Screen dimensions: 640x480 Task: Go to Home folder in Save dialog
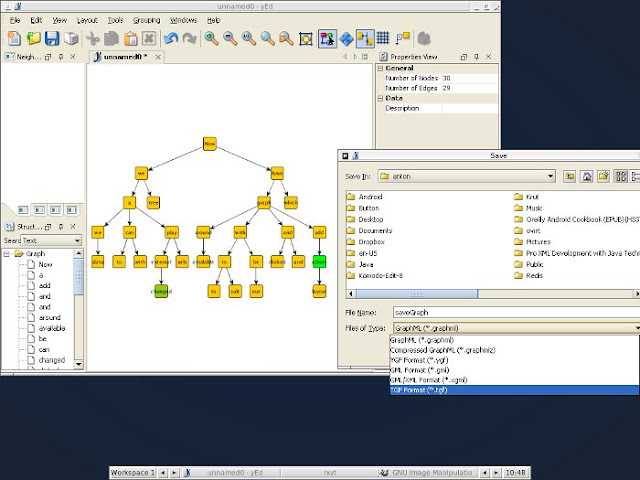tap(587, 176)
